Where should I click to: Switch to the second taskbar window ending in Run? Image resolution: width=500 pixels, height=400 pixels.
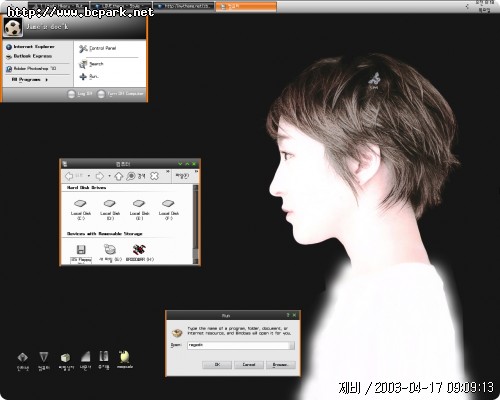pyautogui.click(x=59, y=6)
